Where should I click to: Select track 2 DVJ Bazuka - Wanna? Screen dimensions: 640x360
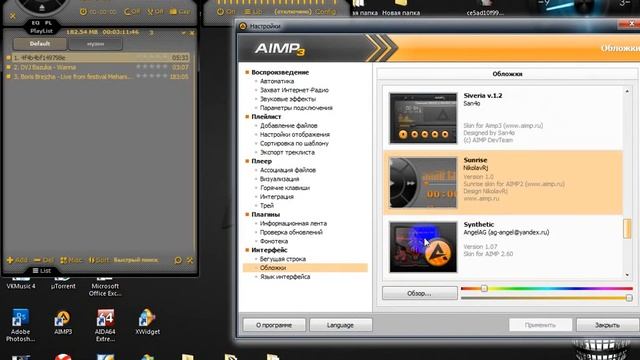(98, 67)
